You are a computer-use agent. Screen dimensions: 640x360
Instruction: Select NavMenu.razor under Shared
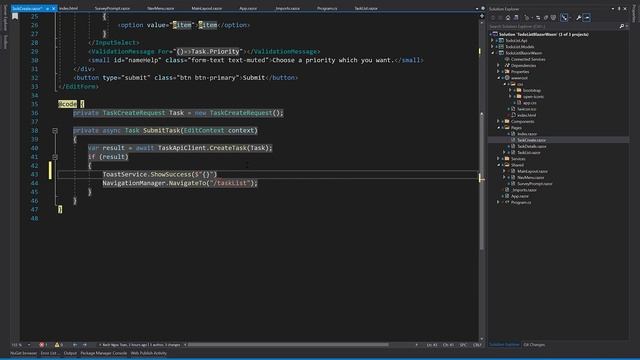tap(531, 177)
